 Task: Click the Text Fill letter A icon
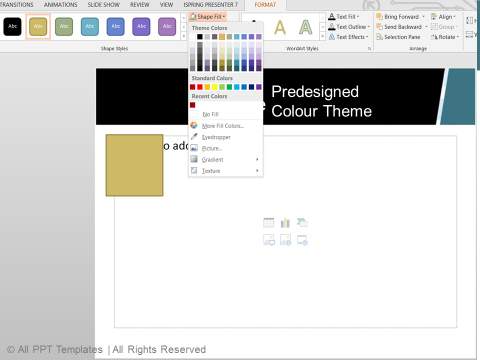coord(332,17)
